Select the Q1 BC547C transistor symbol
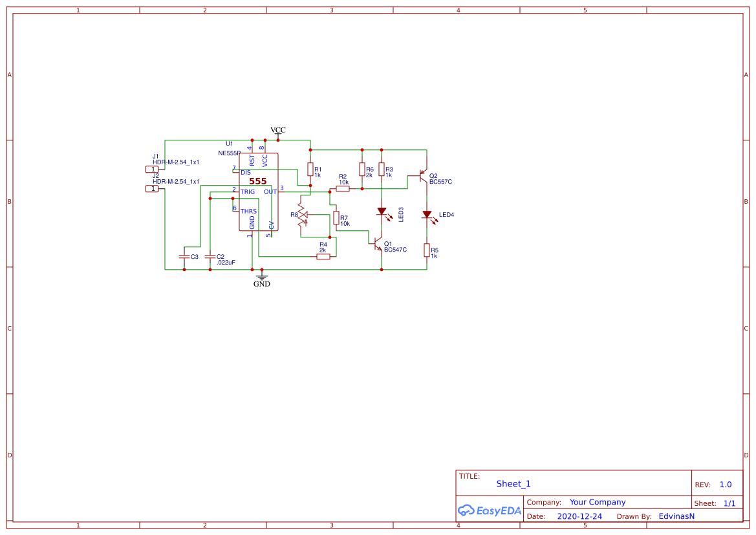 pyautogui.click(x=379, y=243)
